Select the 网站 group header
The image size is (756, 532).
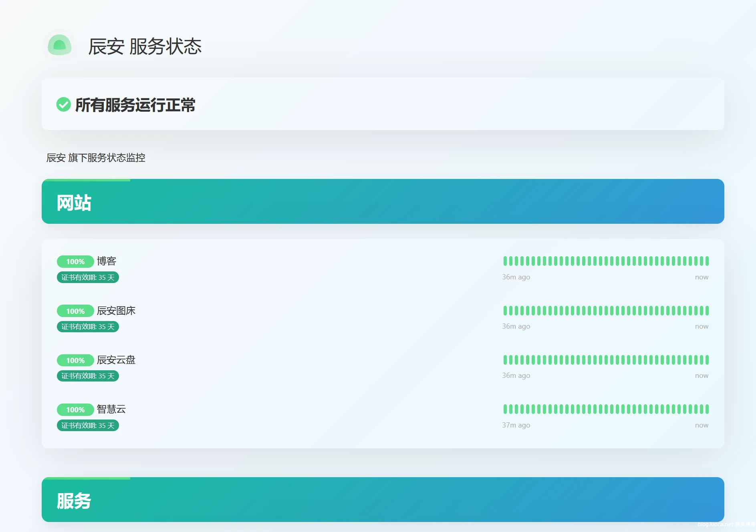(x=74, y=203)
